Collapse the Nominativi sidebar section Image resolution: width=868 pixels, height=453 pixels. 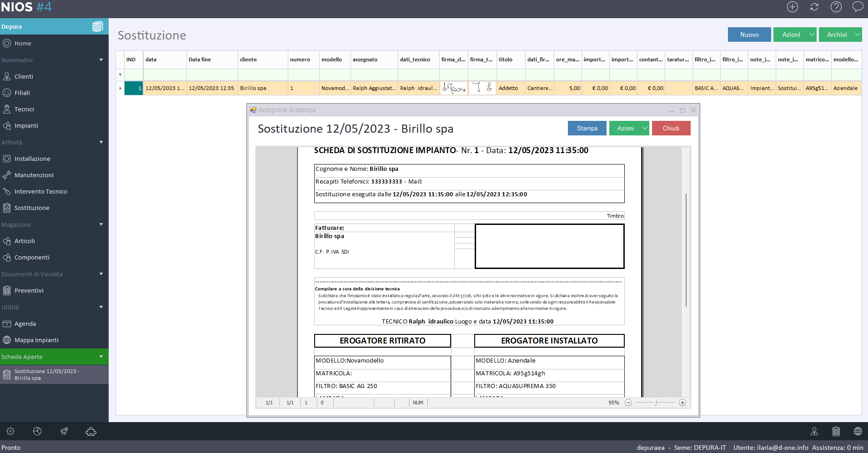tap(101, 60)
